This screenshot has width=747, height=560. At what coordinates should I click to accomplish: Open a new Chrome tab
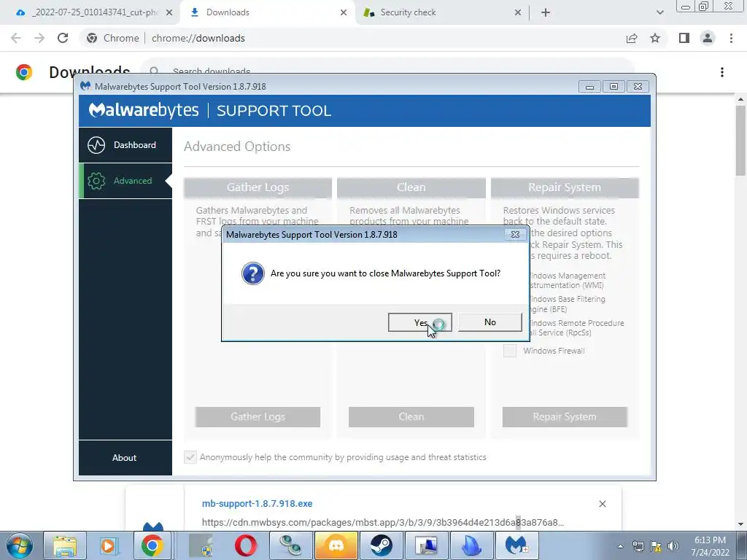tap(546, 13)
